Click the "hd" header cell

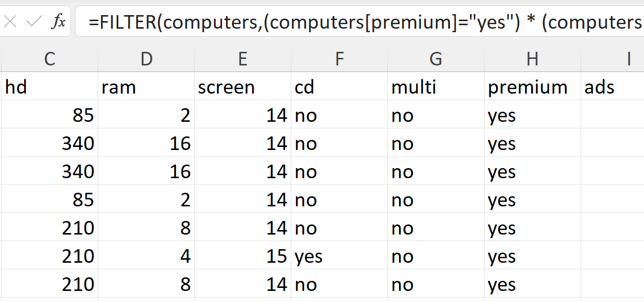pos(49,87)
